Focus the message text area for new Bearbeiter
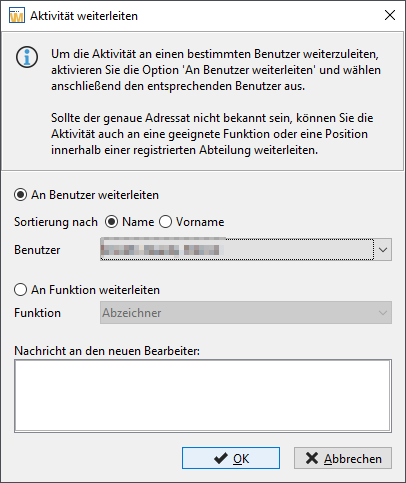The image size is (406, 483). pyautogui.click(x=203, y=396)
